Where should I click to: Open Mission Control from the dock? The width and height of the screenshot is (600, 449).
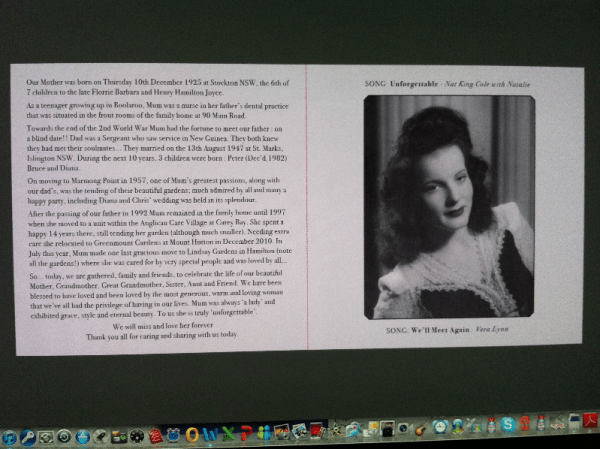tap(119, 436)
